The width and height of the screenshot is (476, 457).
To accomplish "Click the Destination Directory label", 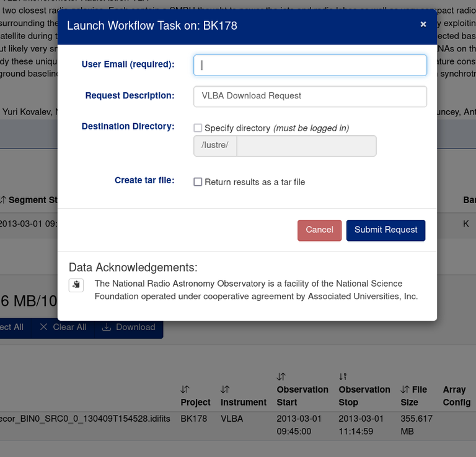I will pos(128,126).
